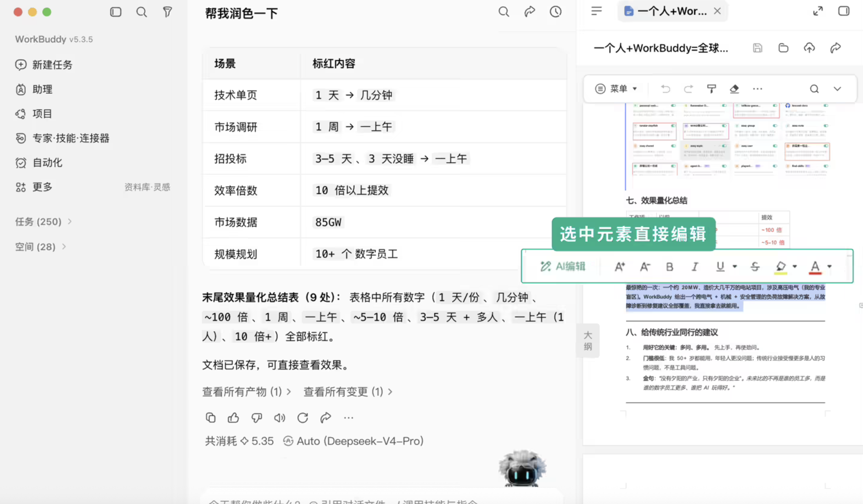Screen dimensions: 863x504
Task: Like the reply with thumbs up
Action: tap(233, 417)
